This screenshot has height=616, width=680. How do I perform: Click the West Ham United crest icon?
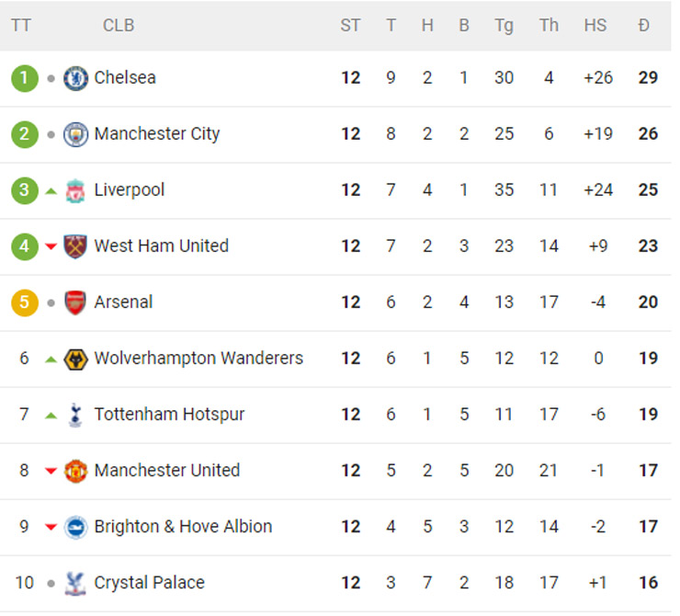tap(75, 246)
